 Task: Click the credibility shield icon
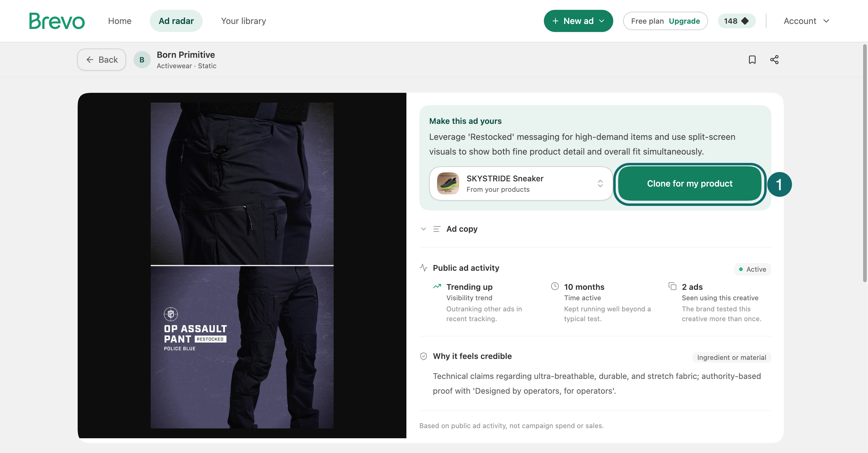point(424,356)
